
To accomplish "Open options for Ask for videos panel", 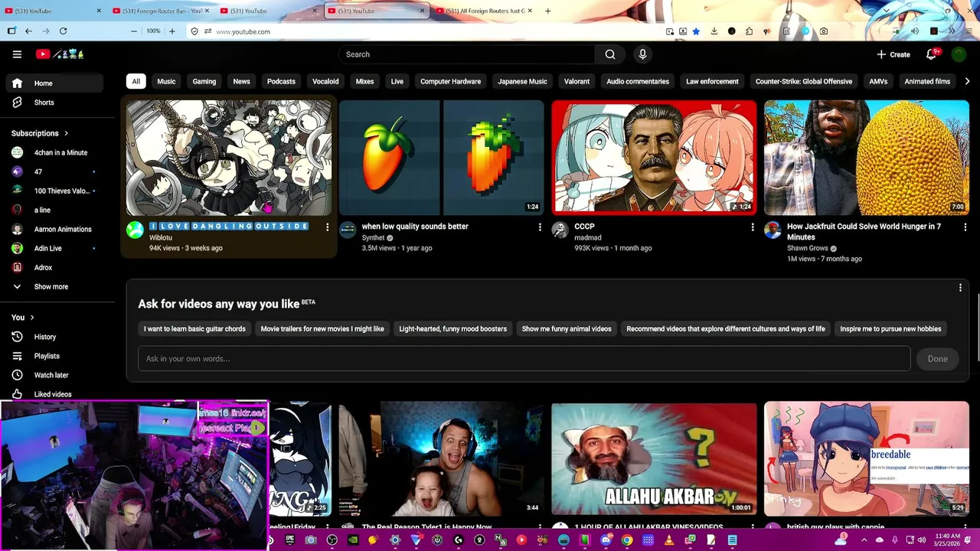I will 960,288.
